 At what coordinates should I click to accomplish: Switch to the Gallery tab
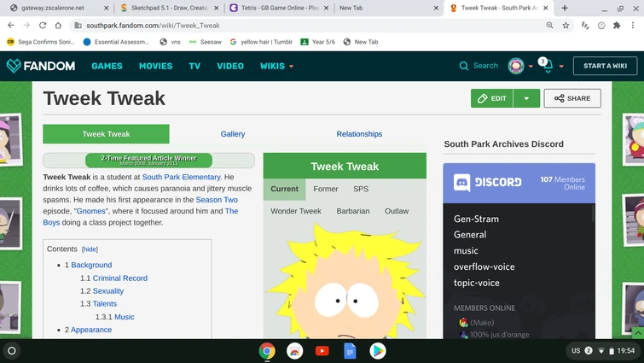click(x=233, y=134)
